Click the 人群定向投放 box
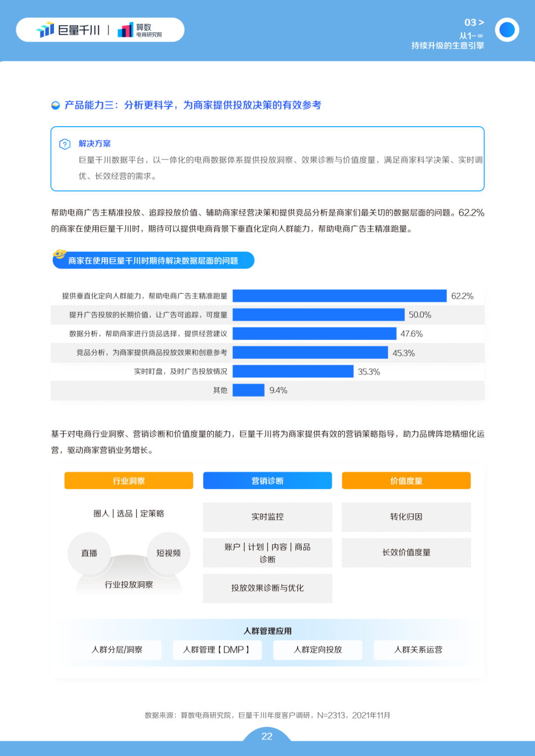Image resolution: width=535 pixels, height=756 pixels. click(318, 650)
